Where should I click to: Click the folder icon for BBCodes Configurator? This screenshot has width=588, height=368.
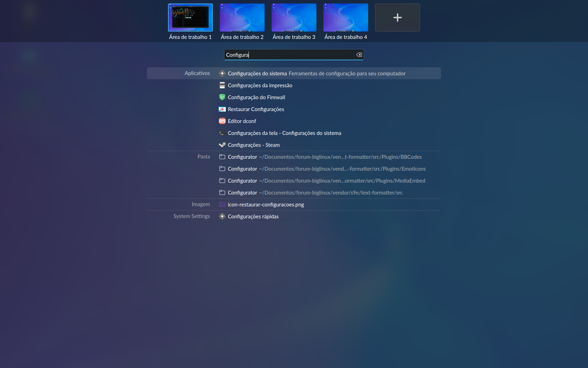click(x=222, y=157)
